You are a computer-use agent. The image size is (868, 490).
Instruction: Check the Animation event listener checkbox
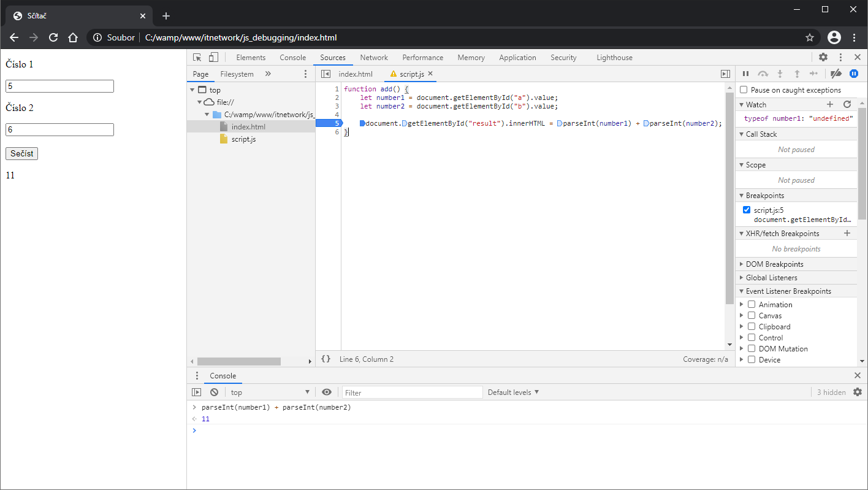point(752,305)
